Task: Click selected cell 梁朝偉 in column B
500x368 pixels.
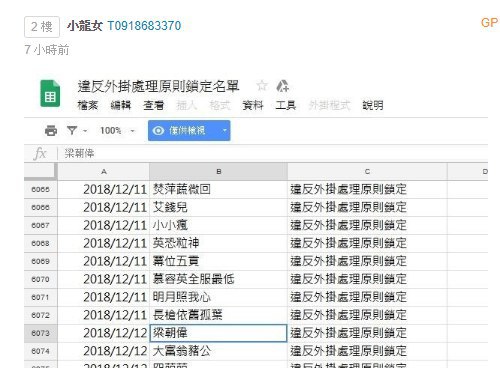Action: 219,333
